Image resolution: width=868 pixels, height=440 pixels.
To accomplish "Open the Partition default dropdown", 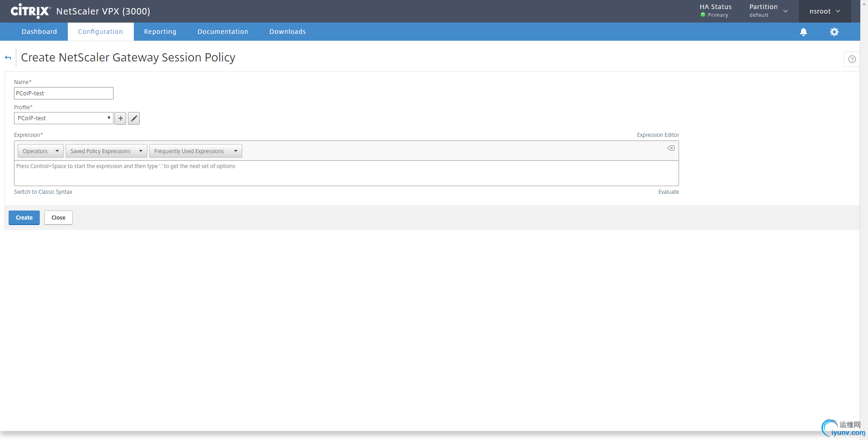I will 768,11.
